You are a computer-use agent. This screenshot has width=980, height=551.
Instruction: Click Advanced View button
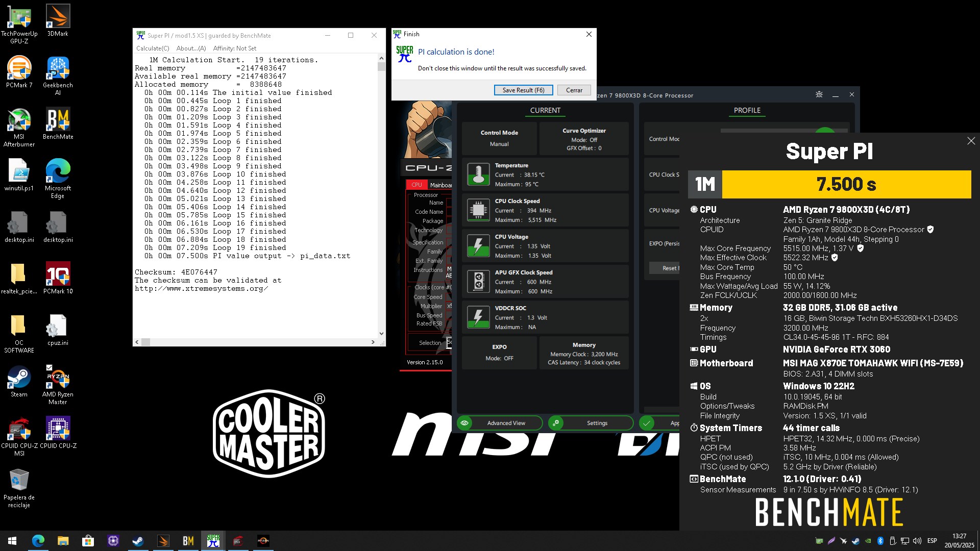[500, 423]
